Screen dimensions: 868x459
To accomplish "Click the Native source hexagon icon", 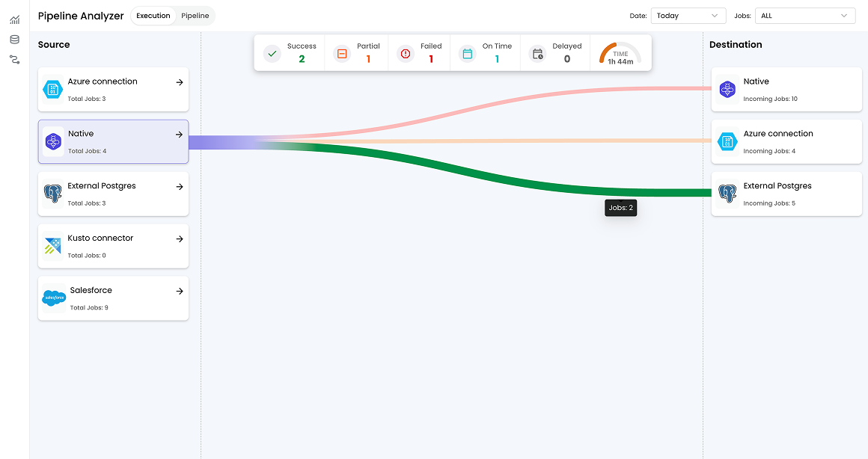I will (53, 141).
